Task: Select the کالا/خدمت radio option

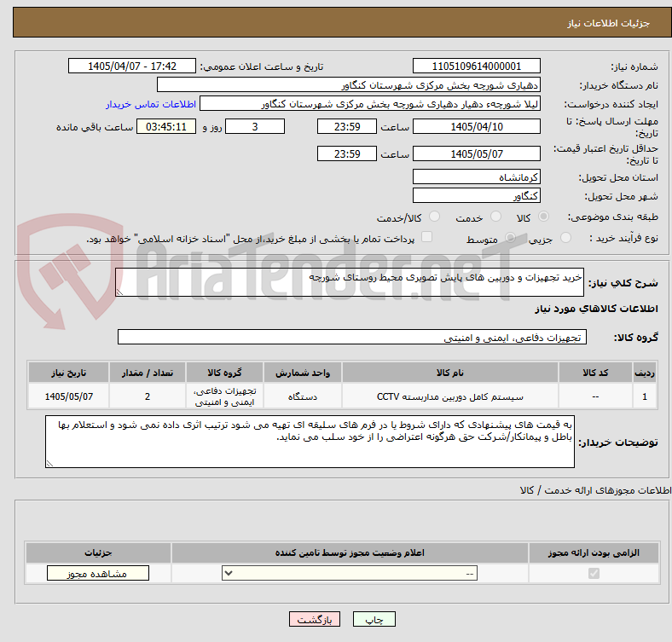Action: point(434,217)
